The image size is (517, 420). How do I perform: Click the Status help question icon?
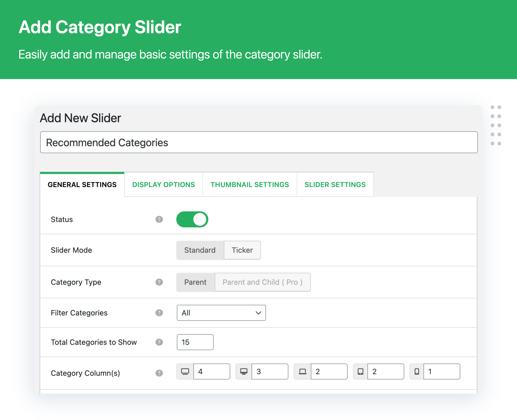click(x=159, y=219)
